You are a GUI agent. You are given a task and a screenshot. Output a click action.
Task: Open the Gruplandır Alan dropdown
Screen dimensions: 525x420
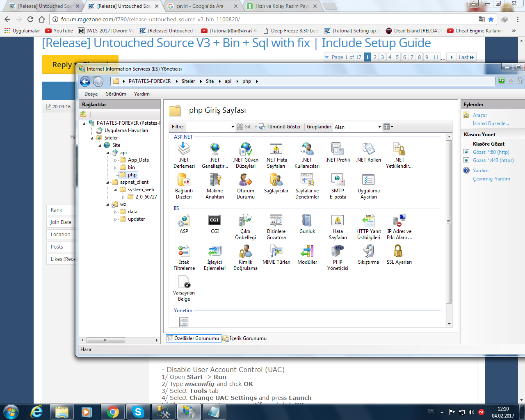[358, 127]
